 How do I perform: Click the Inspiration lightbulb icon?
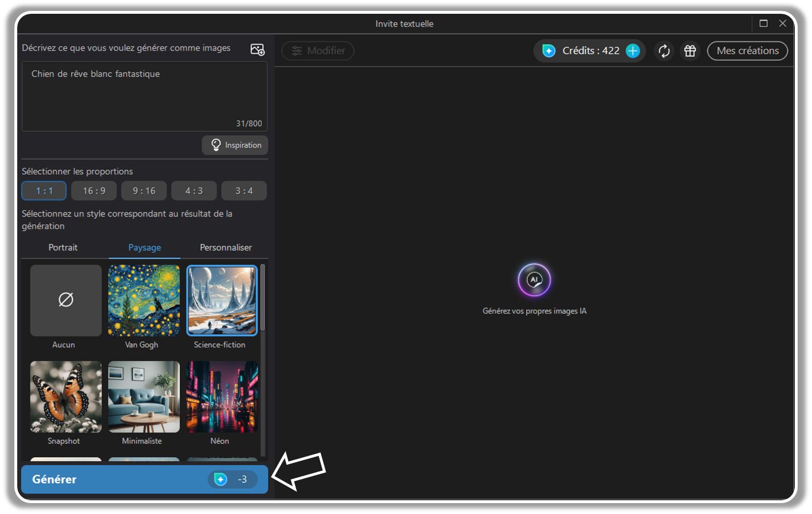click(x=216, y=145)
